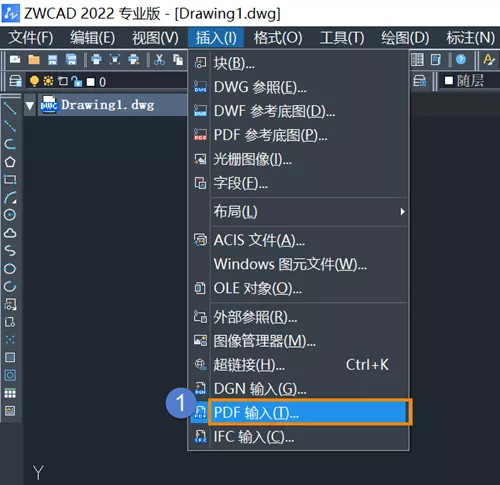Select the Ellipse tool
Screen dimensions: 500x485
point(10,269)
